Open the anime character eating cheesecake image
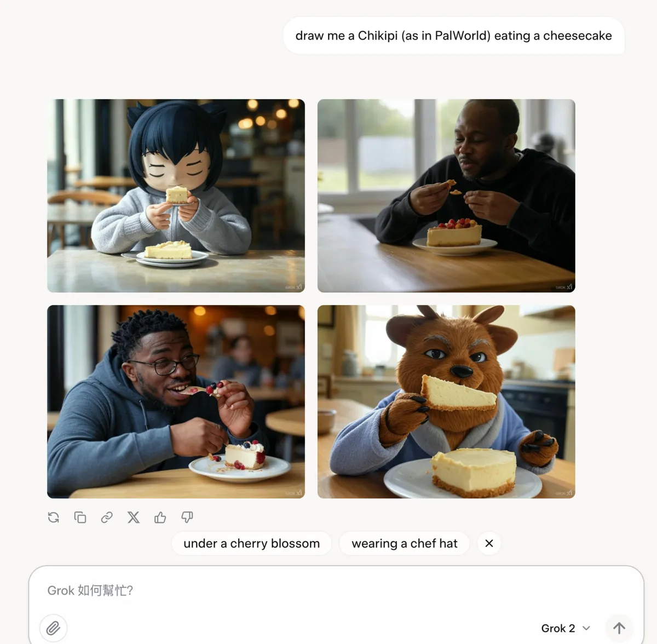 point(176,196)
